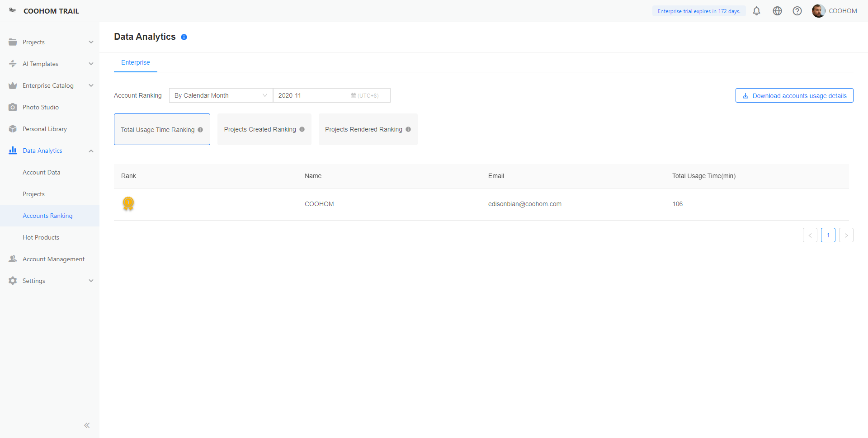
Task: Click the globe language icon
Action: [x=777, y=11]
